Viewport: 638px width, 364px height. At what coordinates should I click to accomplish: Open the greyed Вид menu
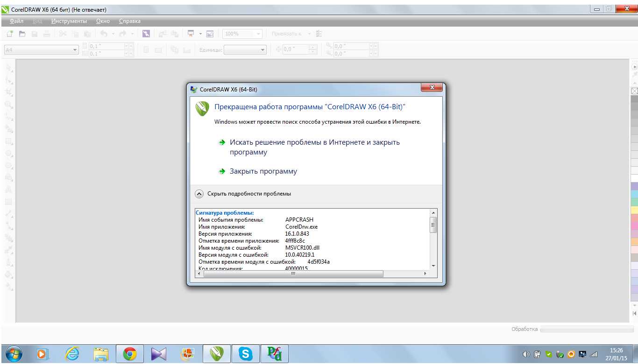[37, 21]
